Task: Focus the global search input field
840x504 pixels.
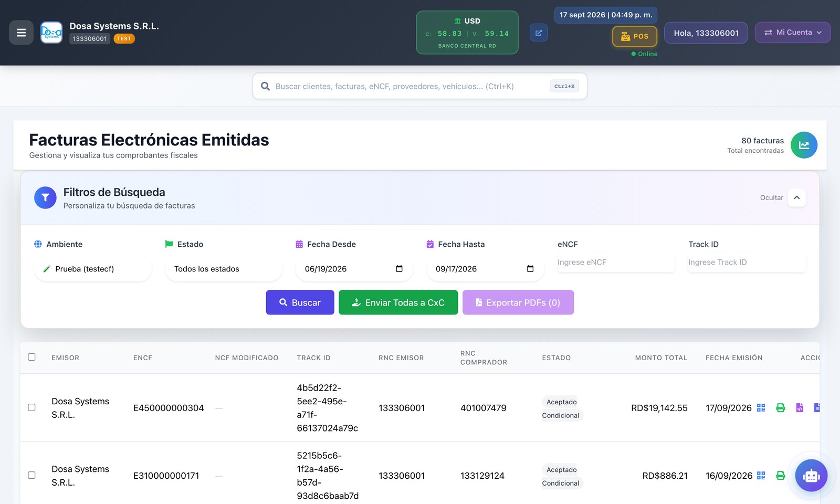Action: pyautogui.click(x=420, y=86)
